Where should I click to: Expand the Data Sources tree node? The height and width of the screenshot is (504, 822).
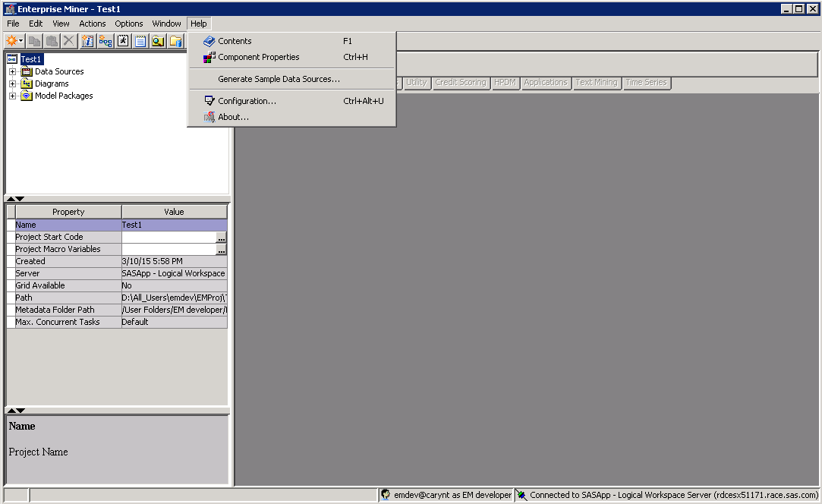[12, 71]
